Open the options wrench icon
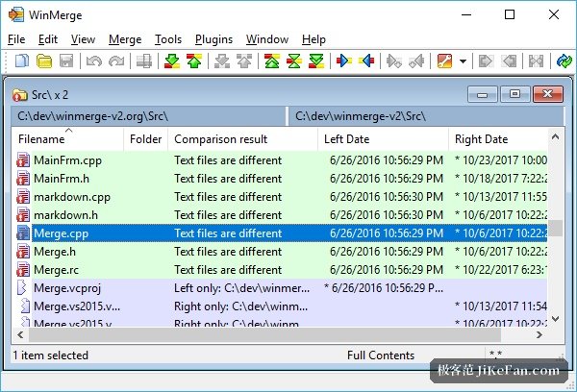The width and height of the screenshot is (577, 392). (444, 61)
